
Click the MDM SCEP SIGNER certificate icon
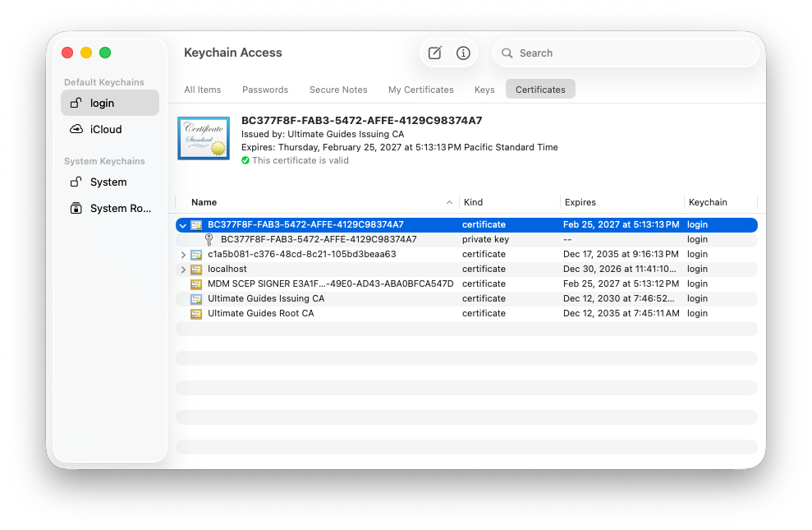coord(195,283)
